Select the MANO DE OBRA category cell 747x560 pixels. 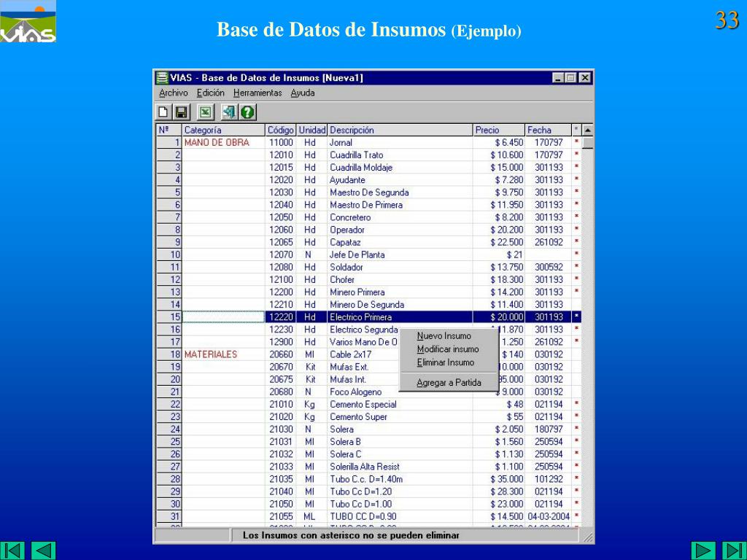[x=223, y=142]
